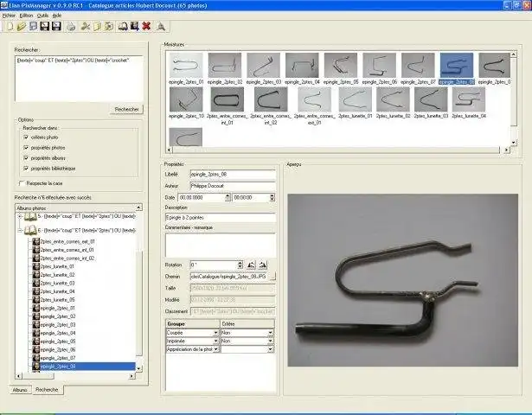This screenshot has width=532, height=415.
Task: Click the red X delete icon
Action: pos(146,26)
